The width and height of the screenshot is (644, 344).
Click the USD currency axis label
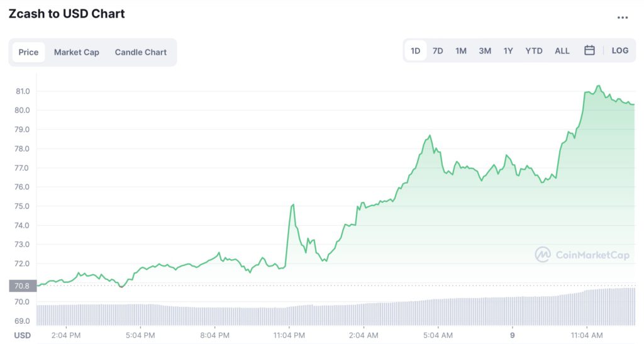pyautogui.click(x=23, y=335)
